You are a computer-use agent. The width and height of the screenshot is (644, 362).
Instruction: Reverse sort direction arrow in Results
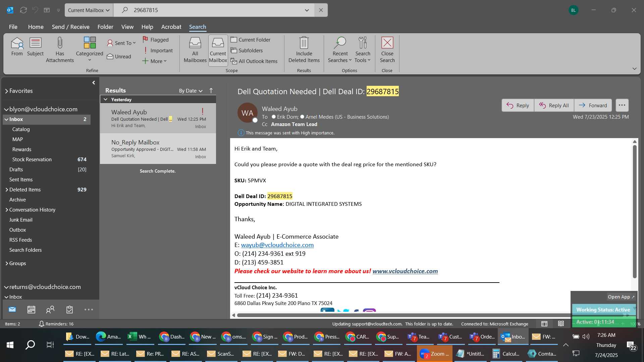pos(211,90)
